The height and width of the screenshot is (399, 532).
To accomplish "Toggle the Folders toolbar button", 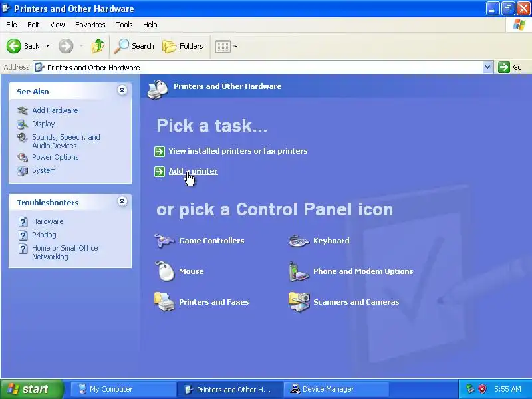I will (x=182, y=46).
